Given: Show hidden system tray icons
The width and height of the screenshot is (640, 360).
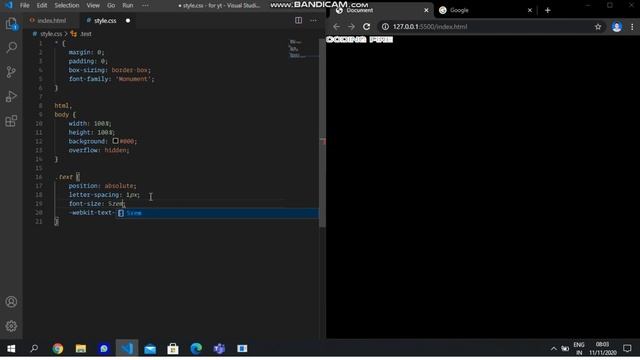Looking at the screenshot, I should 553,349.
